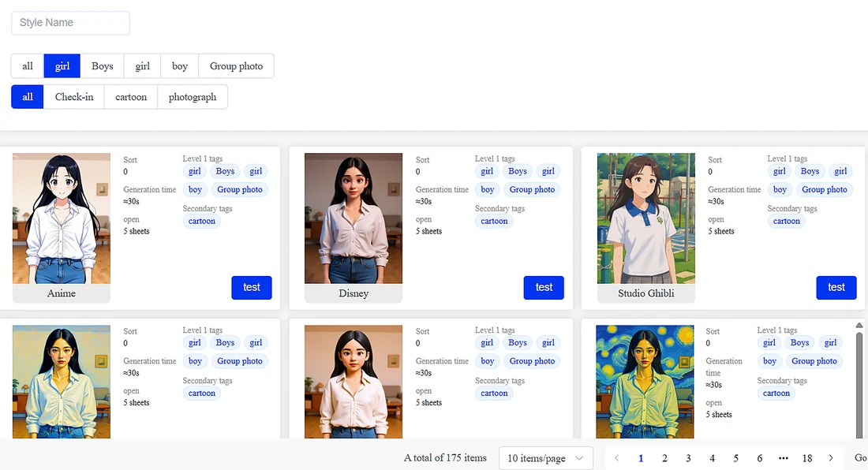Open the starry-night painted portrait thumbnail
This screenshot has height=470, width=868.
tap(645, 382)
